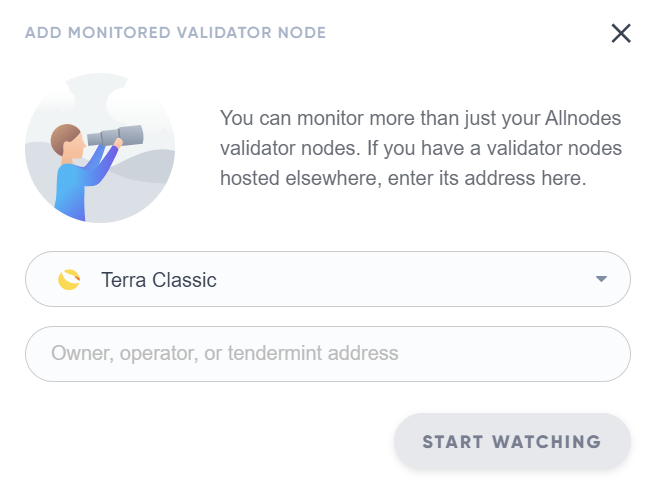
Task: Click the word 'WATCHING' on the button
Action: (x=553, y=441)
